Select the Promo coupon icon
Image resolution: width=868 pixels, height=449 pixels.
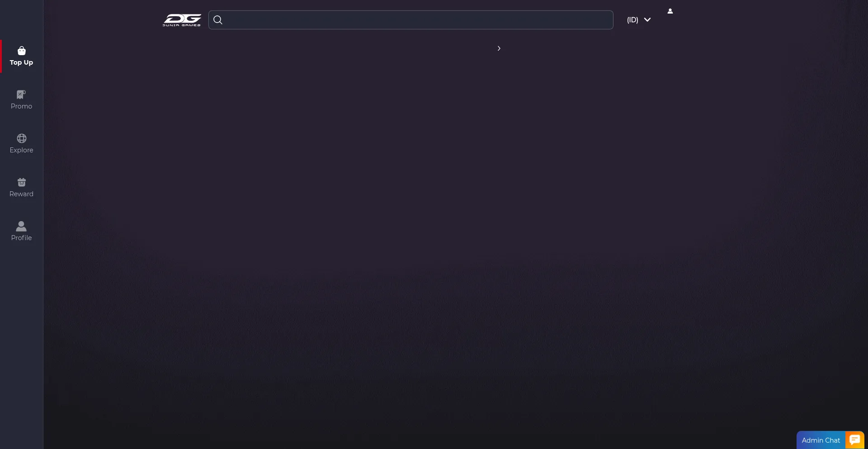coord(21,95)
